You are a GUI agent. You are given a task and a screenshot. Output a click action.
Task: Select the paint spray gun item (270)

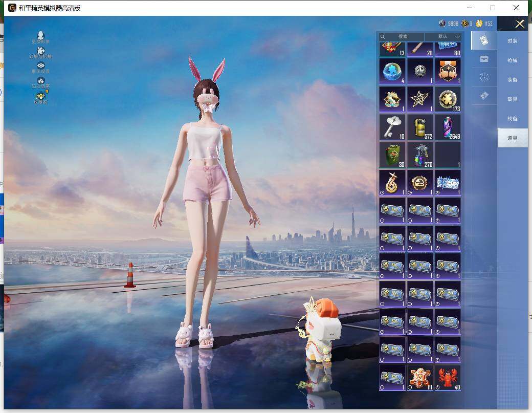420,155
